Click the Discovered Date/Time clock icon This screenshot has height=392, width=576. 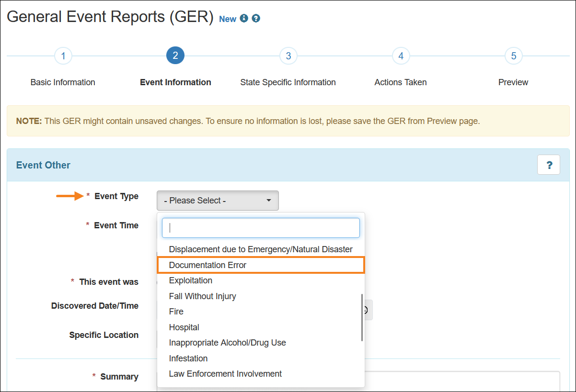pos(367,310)
